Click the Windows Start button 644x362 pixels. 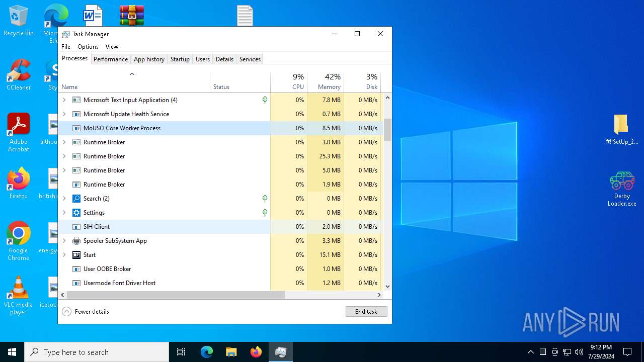12,352
